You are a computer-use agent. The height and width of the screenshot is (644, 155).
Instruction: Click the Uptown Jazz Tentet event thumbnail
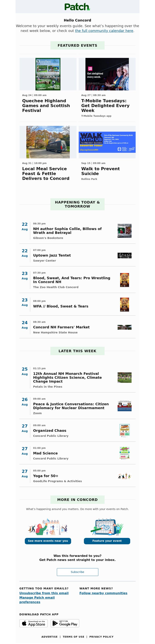(x=125, y=256)
